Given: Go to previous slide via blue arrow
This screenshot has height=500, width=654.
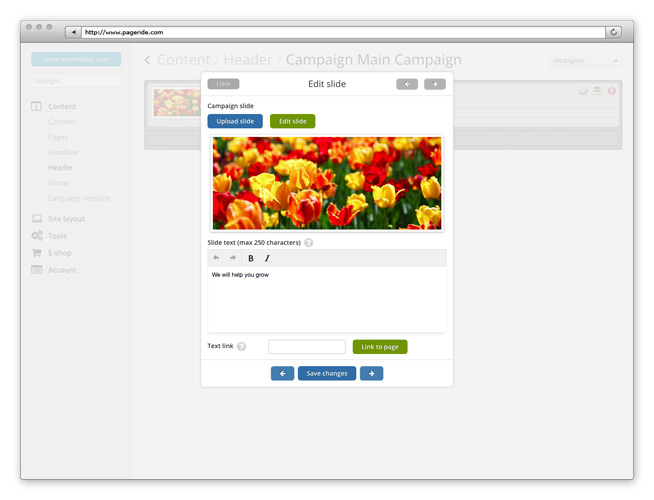Looking at the screenshot, I should point(282,373).
